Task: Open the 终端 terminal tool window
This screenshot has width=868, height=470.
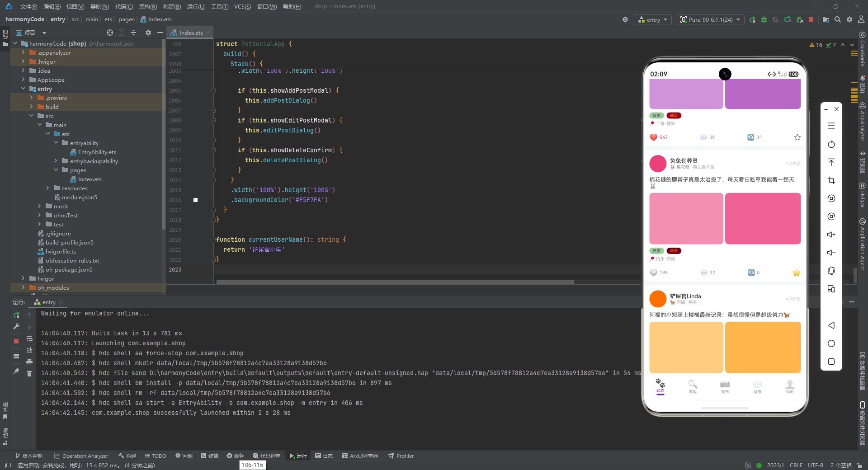Action: 210,456
